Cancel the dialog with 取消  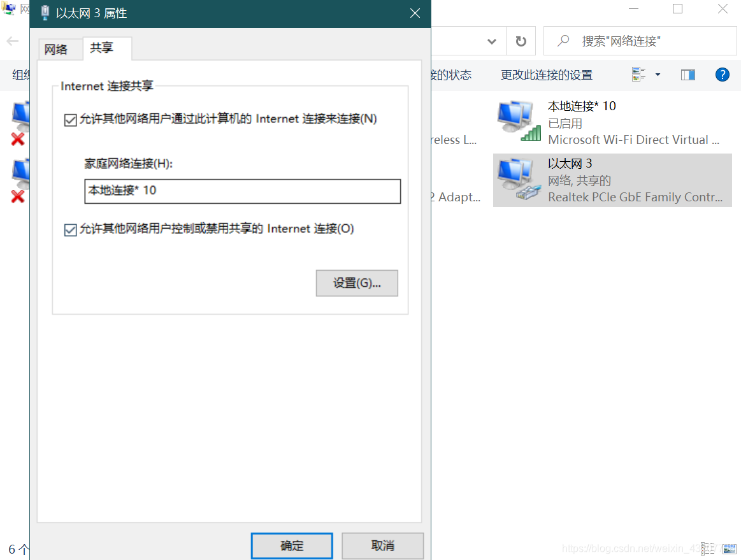[382, 545]
